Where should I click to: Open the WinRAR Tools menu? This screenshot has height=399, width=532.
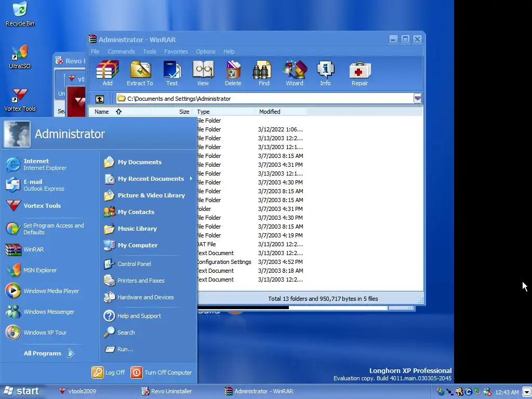[149, 51]
